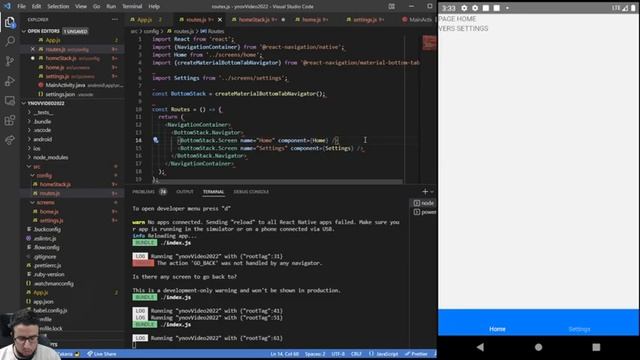Click the first settings gear icon in the emulator status bar
Viewport: 640px width, 360px height.
[464, 8]
